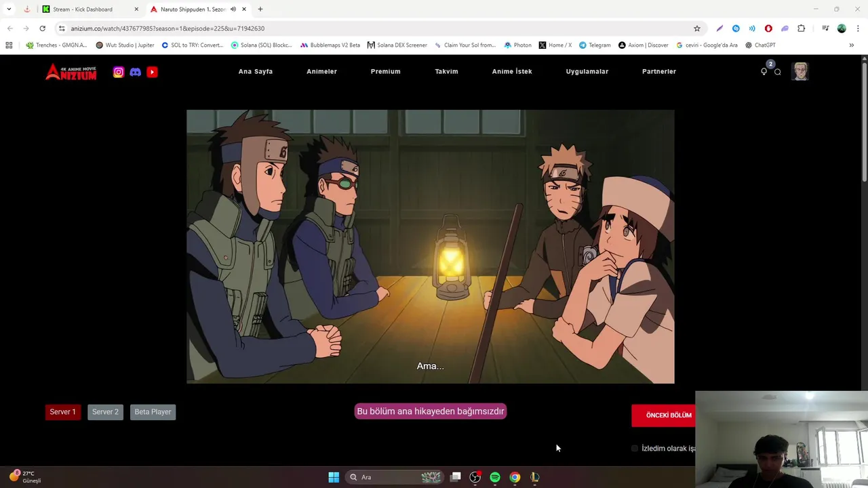The width and height of the screenshot is (868, 488).
Task: Open the Home / X bookmark
Action: coord(555,45)
